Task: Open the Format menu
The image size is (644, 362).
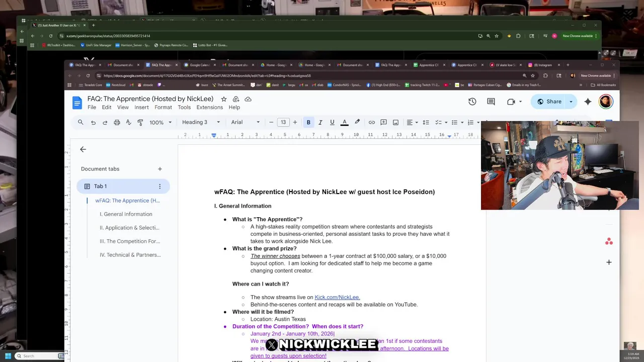Action: (x=163, y=107)
